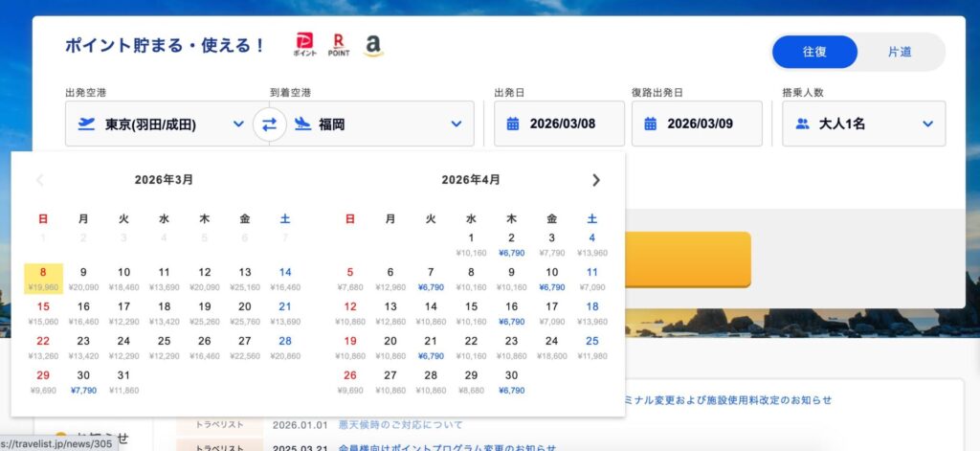Open the 大人1名 passenger count dropdown
Screen dimensions: 980x451
click(926, 124)
